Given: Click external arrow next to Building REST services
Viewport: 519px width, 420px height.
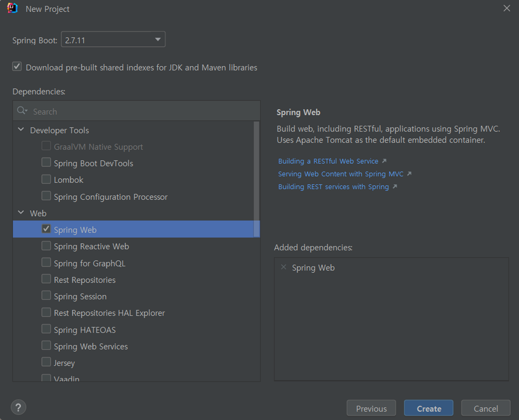Looking at the screenshot, I should click(x=395, y=186).
